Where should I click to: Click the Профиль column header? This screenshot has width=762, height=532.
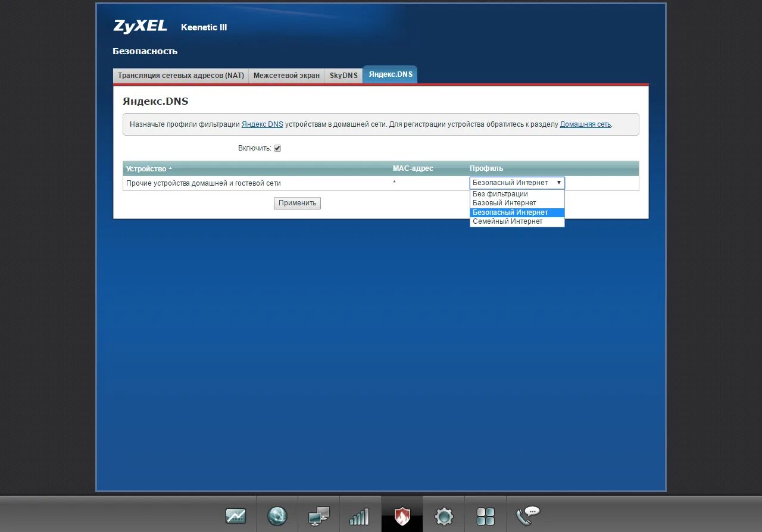pos(486,168)
